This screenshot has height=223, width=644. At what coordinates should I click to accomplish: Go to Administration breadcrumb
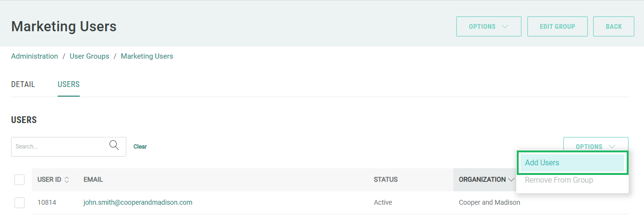click(35, 56)
